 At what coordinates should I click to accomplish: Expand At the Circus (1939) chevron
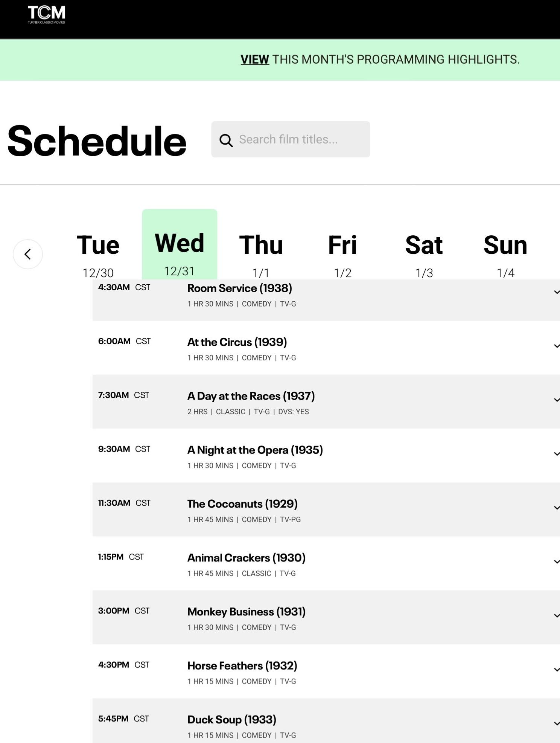(556, 346)
